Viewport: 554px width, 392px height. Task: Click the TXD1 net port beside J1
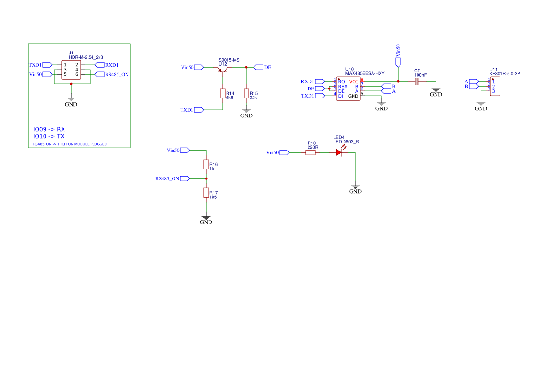[47, 65]
